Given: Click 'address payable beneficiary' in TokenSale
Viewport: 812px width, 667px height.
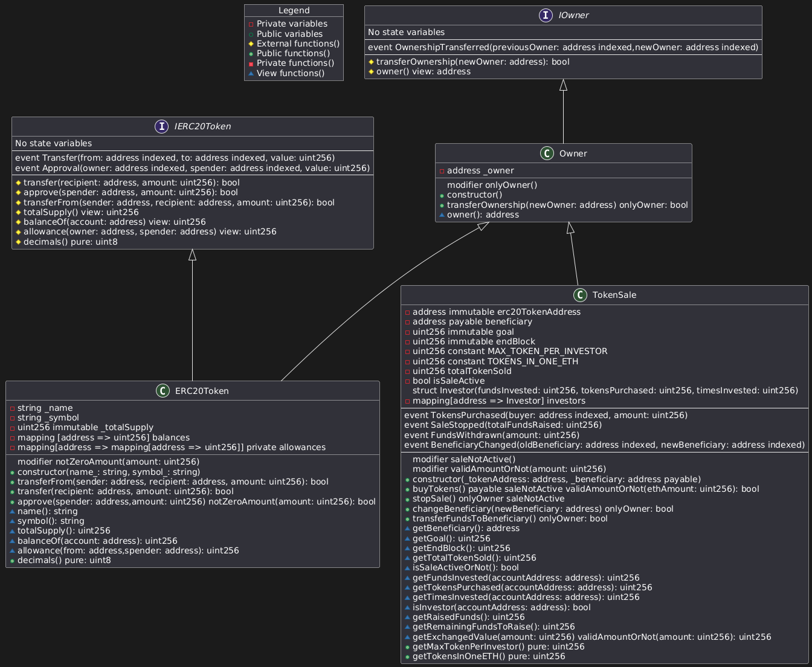Looking at the screenshot, I should click(472, 322).
